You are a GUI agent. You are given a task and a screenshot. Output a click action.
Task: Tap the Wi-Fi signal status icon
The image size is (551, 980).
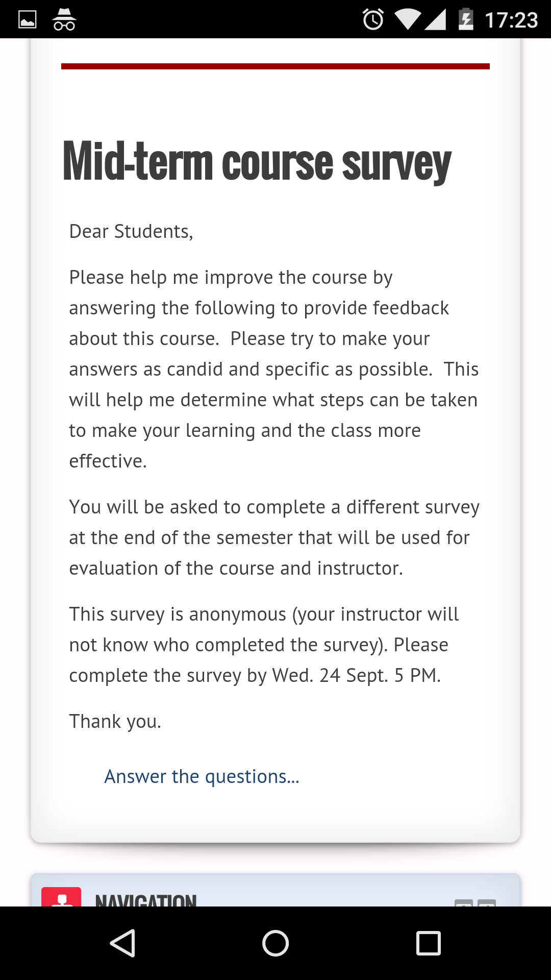point(407,19)
